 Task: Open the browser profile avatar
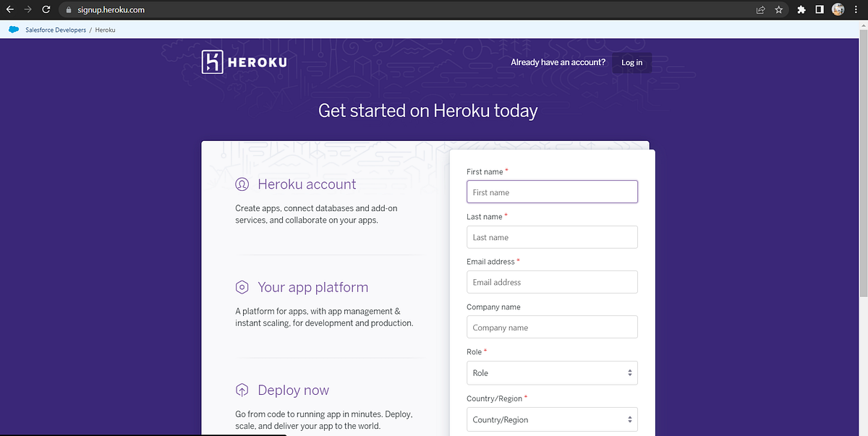(838, 9)
